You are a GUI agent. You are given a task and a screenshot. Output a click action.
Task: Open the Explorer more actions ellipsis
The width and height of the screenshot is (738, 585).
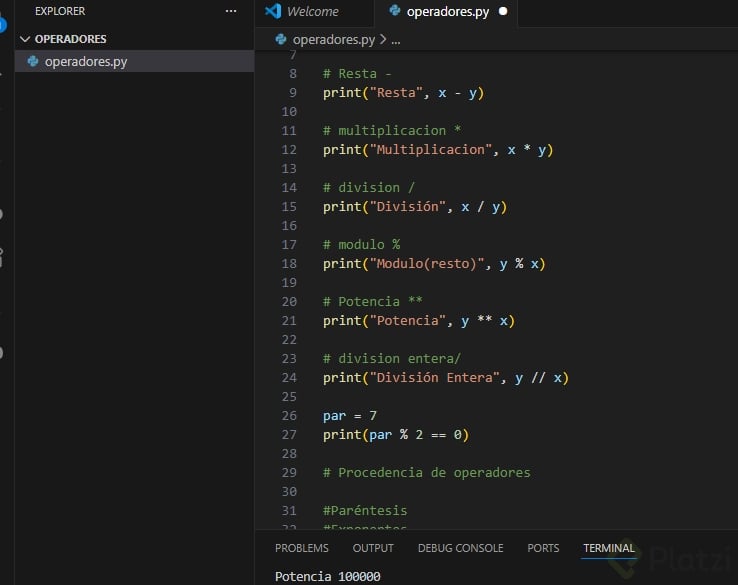(x=231, y=11)
